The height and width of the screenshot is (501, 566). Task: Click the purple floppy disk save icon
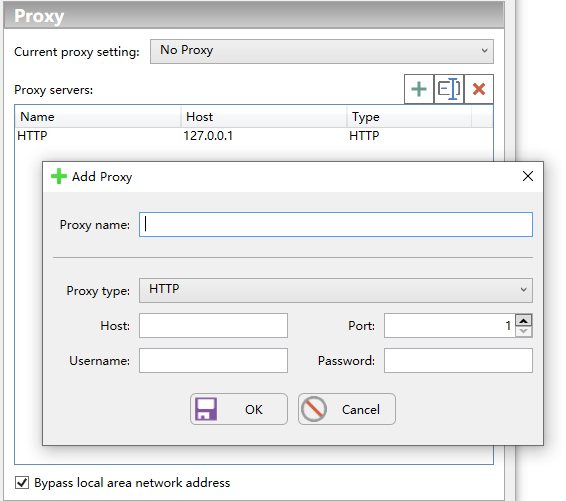(x=206, y=409)
